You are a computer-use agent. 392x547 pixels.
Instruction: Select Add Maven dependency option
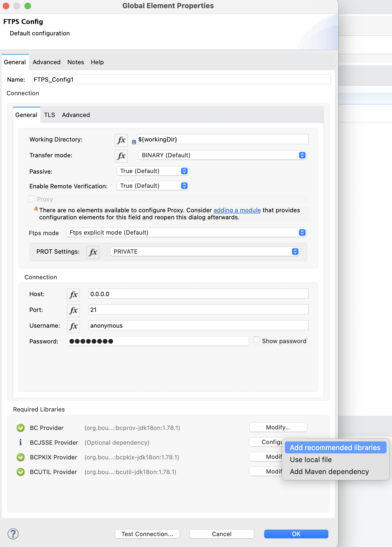click(329, 472)
